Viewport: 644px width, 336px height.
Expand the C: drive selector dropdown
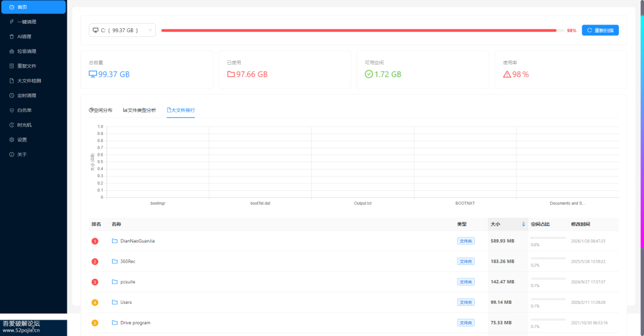tap(123, 30)
